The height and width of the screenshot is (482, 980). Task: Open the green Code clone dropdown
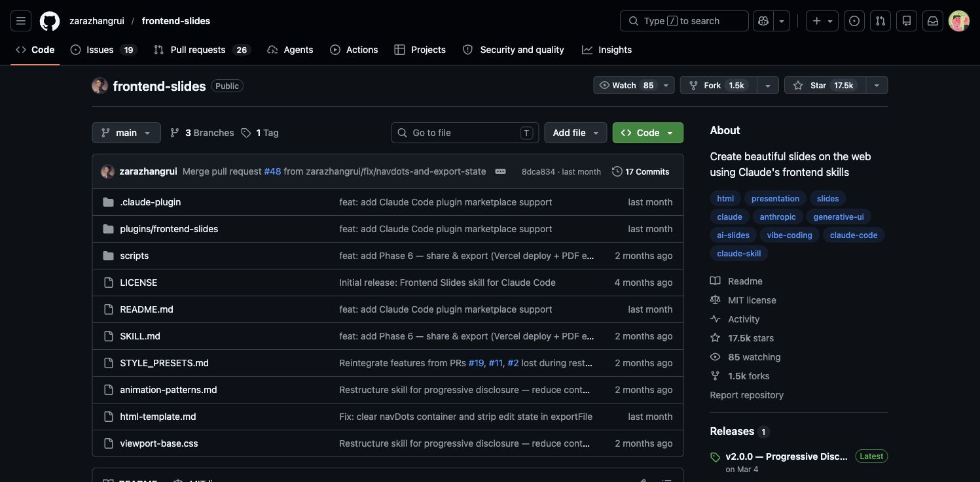click(x=648, y=133)
